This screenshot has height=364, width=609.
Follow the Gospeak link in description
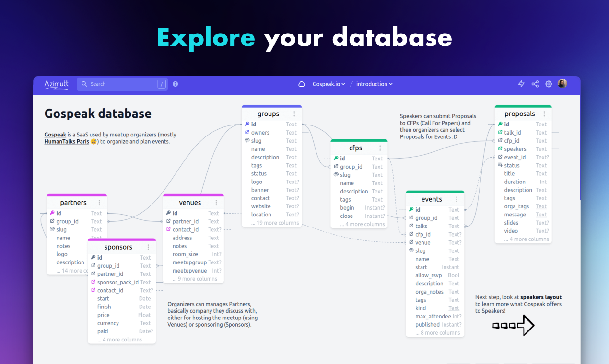click(x=55, y=135)
